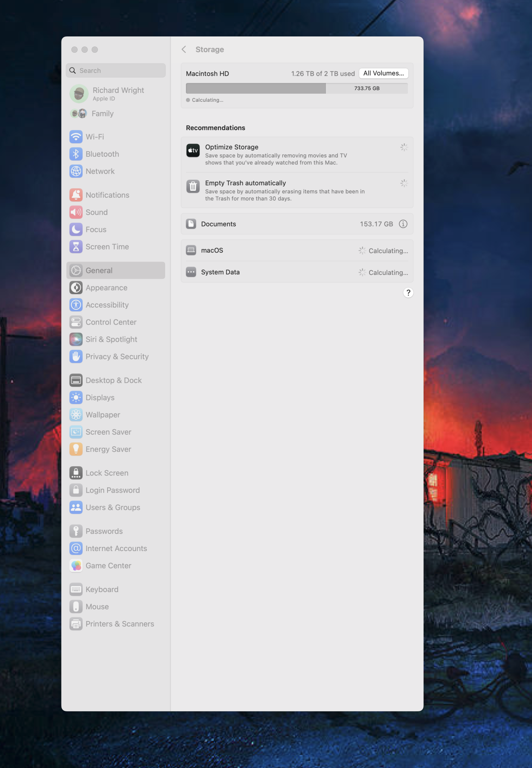This screenshot has height=768, width=532.
Task: Open Internet Accounts at-sign icon
Action: pyautogui.click(x=76, y=548)
